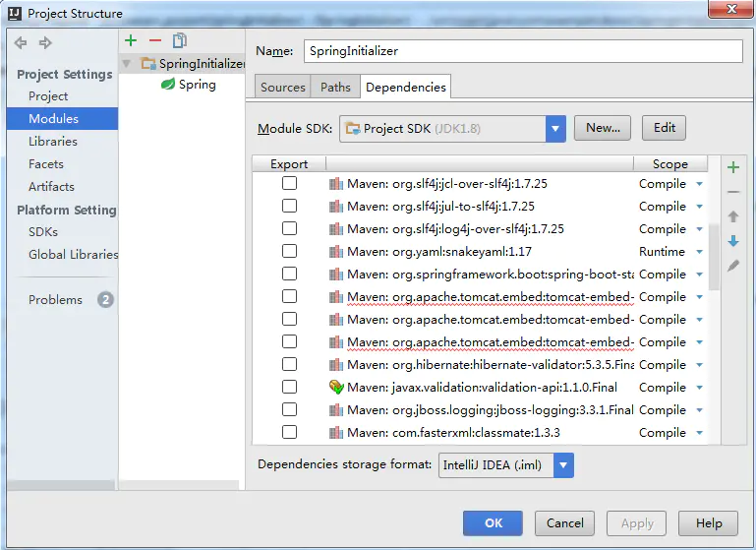Open the Dependencies storage format dropdown
756x550 pixels.
563,465
